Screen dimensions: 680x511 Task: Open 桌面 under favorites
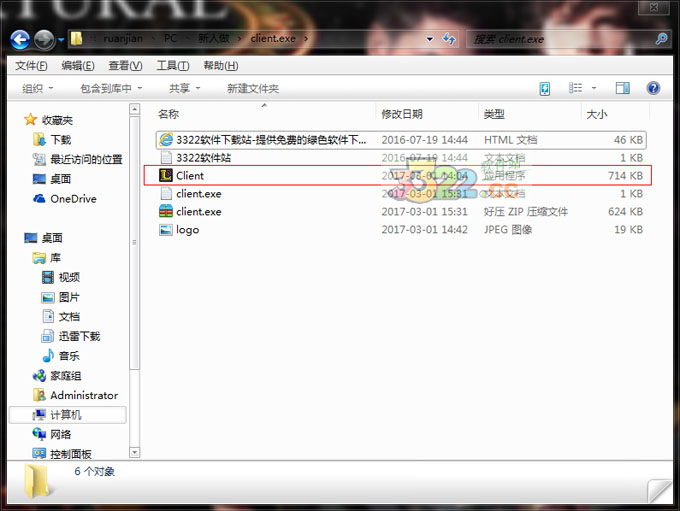click(x=52, y=179)
